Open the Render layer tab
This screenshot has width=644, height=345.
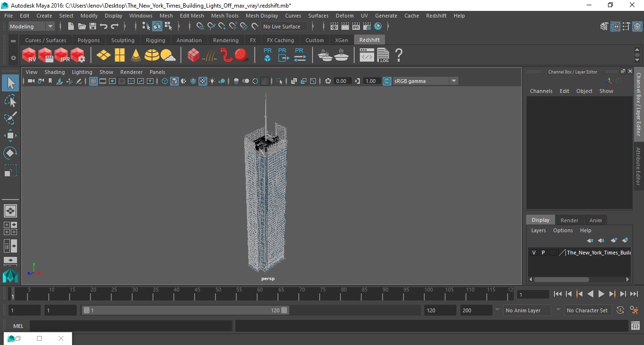pyautogui.click(x=569, y=220)
